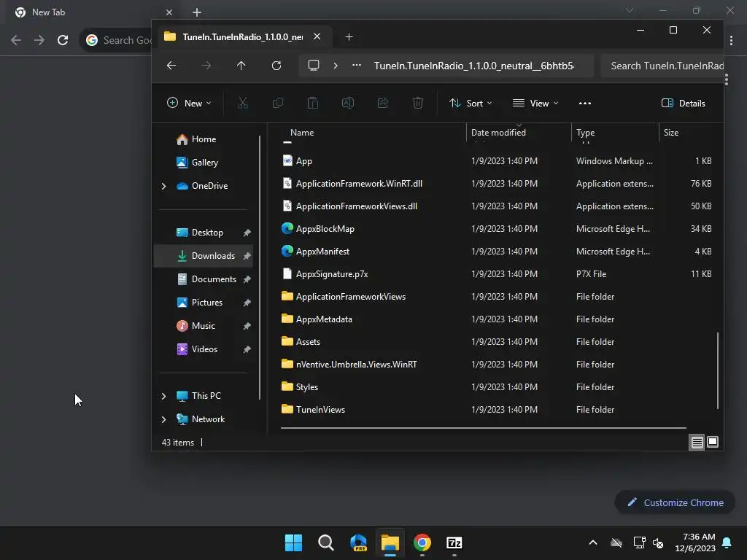Open Home in navigation pane
Viewport: 747px width, 560px height.
coord(204,139)
